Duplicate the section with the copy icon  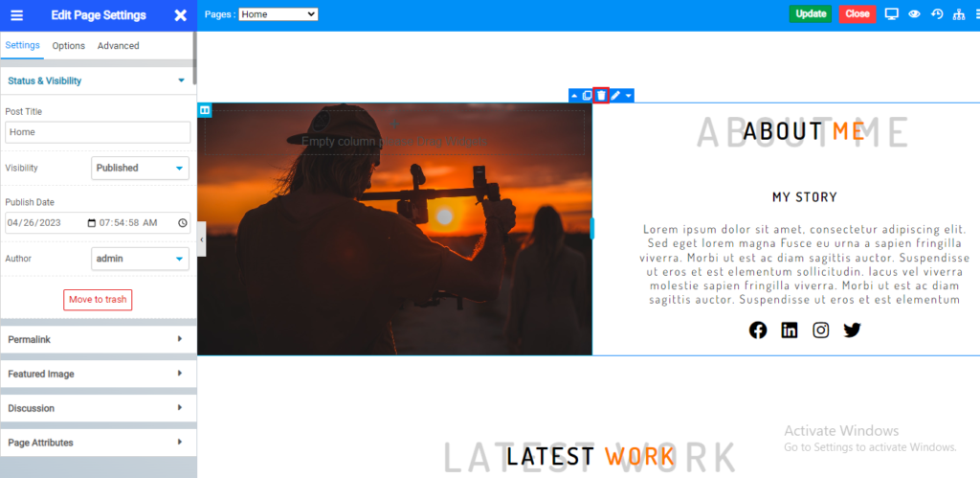[587, 95]
